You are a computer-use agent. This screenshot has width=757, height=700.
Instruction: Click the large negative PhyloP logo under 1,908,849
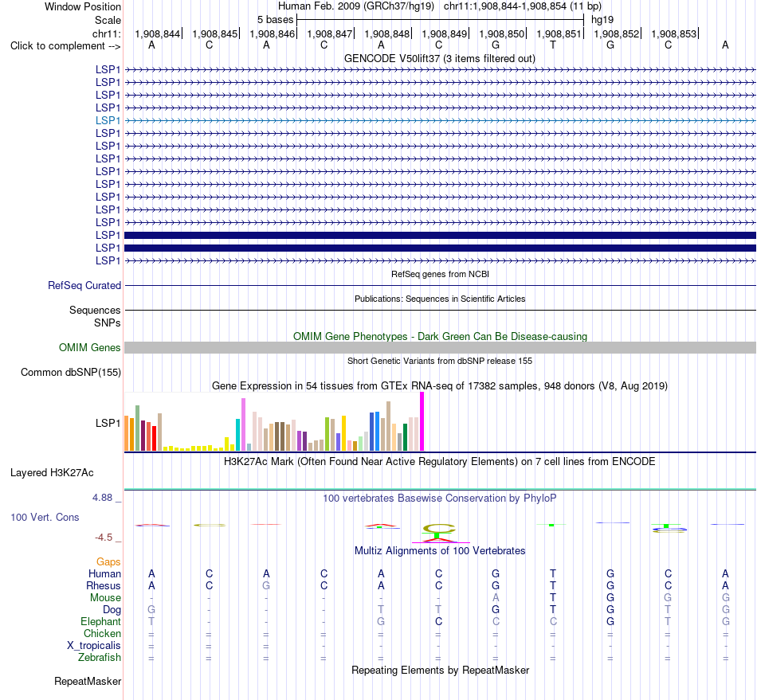pyautogui.click(x=439, y=534)
